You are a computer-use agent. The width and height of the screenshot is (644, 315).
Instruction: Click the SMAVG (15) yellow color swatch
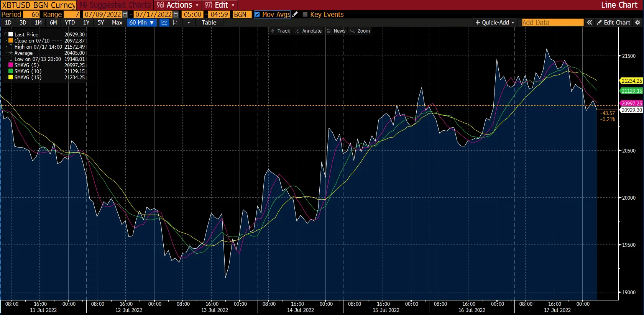[11, 77]
